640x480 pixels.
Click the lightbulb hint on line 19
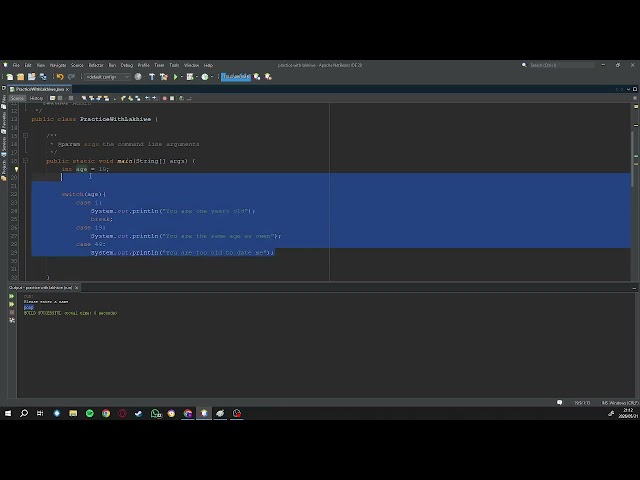(x=16, y=169)
